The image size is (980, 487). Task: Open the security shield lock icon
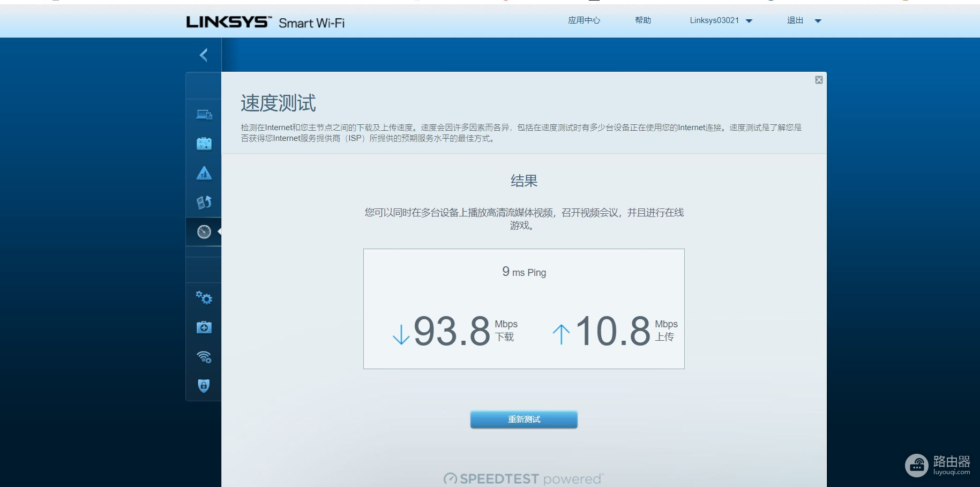[x=204, y=386]
